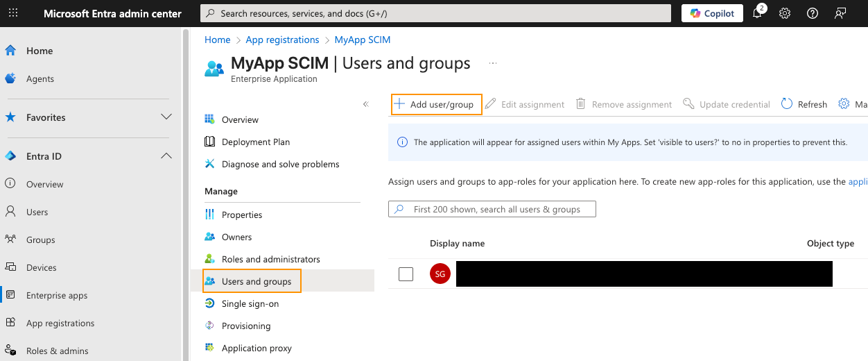Screen dimensions: 868x361
Task: Open Agents in left sidebar
Action: [40, 78]
